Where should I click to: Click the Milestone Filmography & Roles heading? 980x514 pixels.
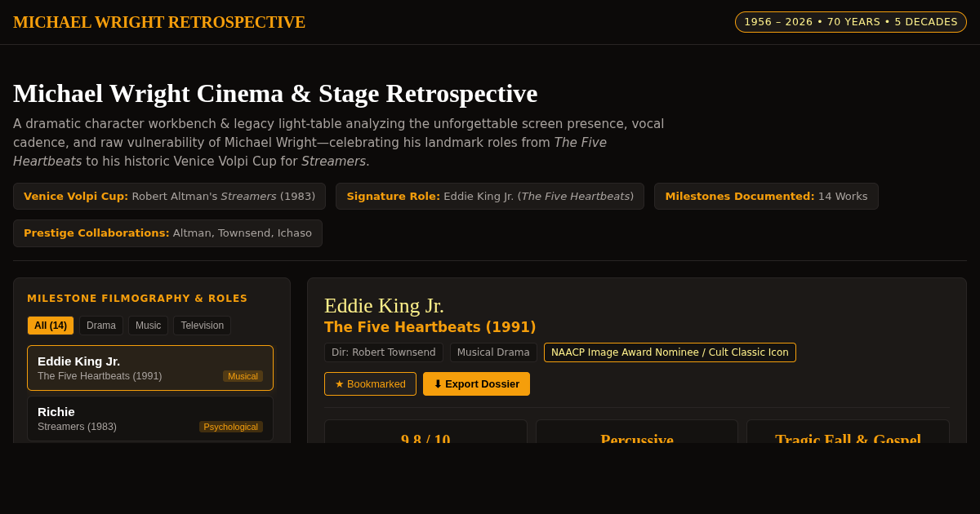tap(137, 299)
